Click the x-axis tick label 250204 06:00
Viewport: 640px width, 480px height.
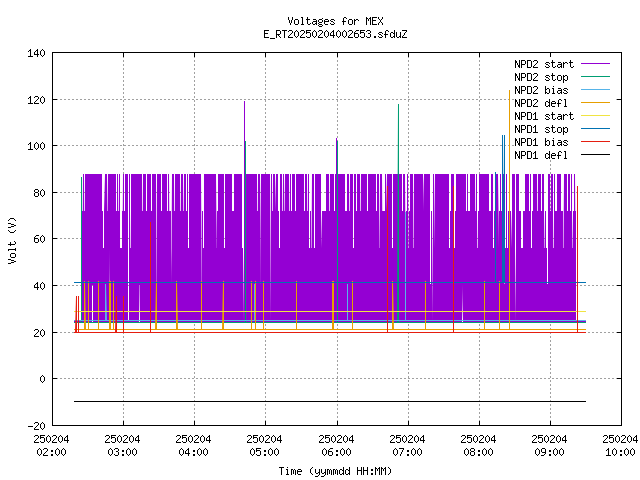[x=336, y=446]
